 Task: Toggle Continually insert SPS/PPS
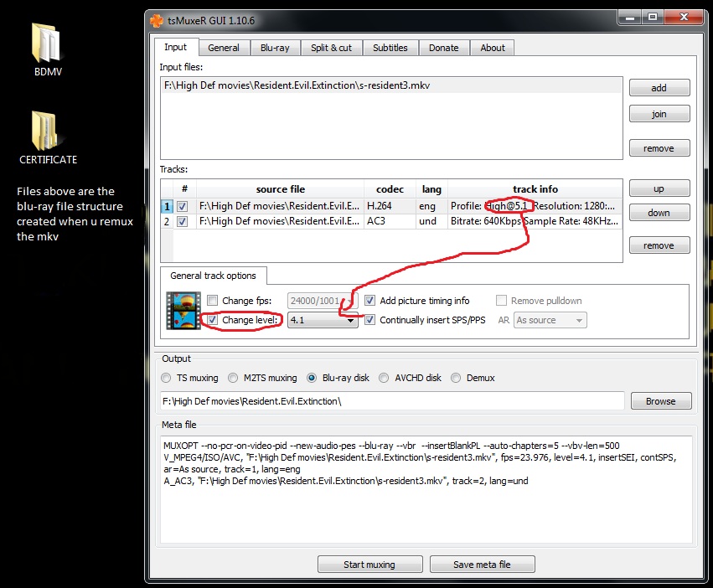click(x=369, y=320)
